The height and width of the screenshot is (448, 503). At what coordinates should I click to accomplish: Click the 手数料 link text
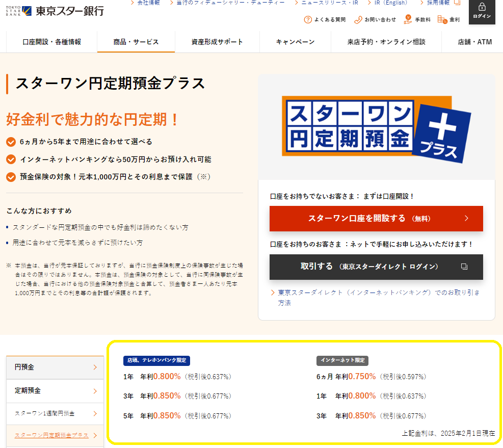coord(422,20)
